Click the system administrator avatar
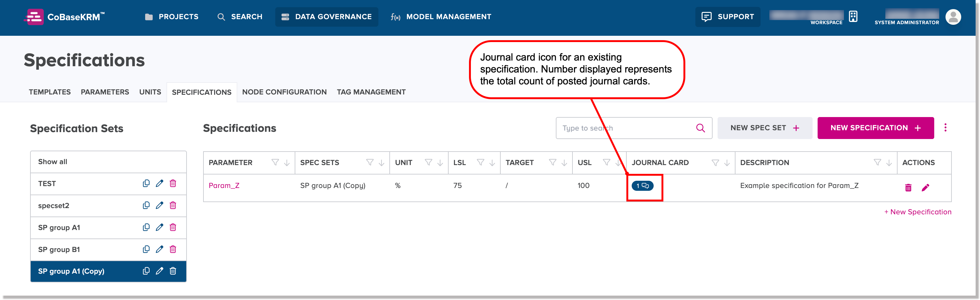980x300 pixels. (953, 17)
